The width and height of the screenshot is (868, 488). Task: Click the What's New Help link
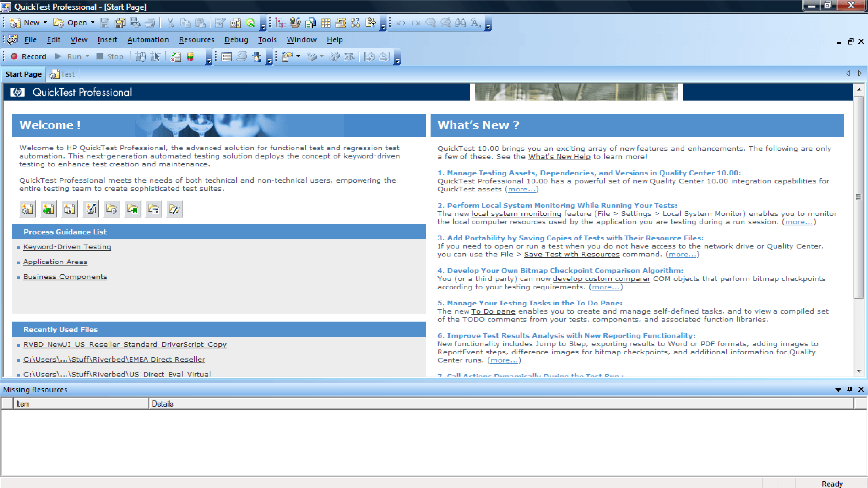coord(559,157)
